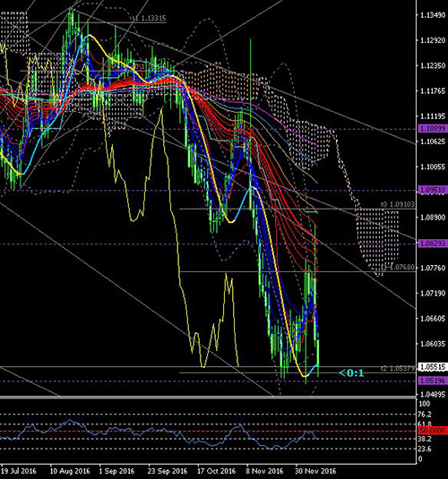The width and height of the screenshot is (448, 479).
Task: Click the 1.10055 price axis label
Action: (433, 167)
